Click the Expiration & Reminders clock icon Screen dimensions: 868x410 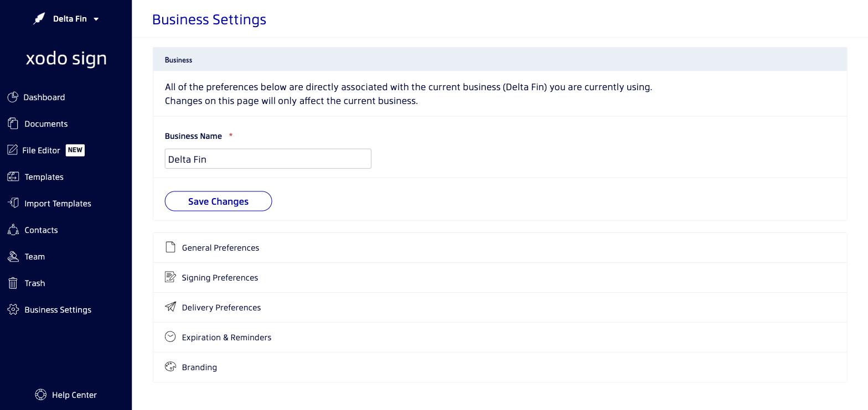pyautogui.click(x=170, y=337)
